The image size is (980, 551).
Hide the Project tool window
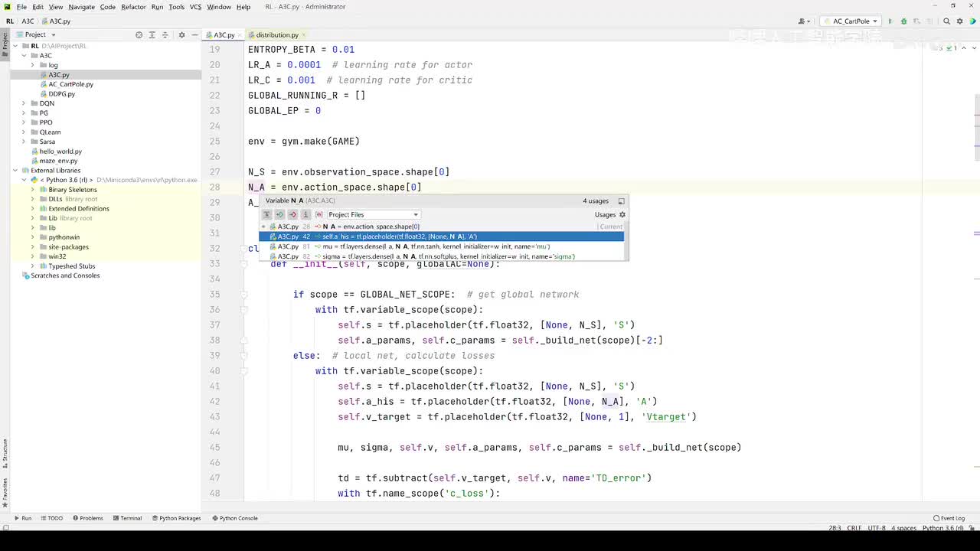[x=194, y=34]
